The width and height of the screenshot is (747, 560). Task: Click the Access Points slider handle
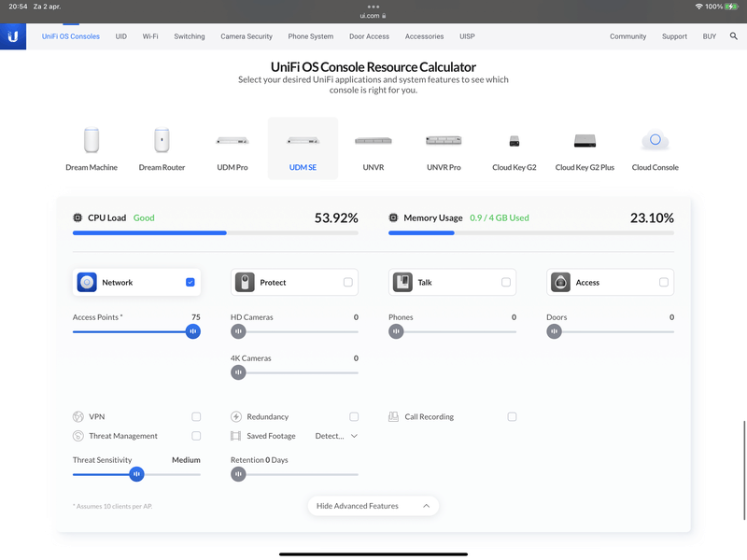193,331
